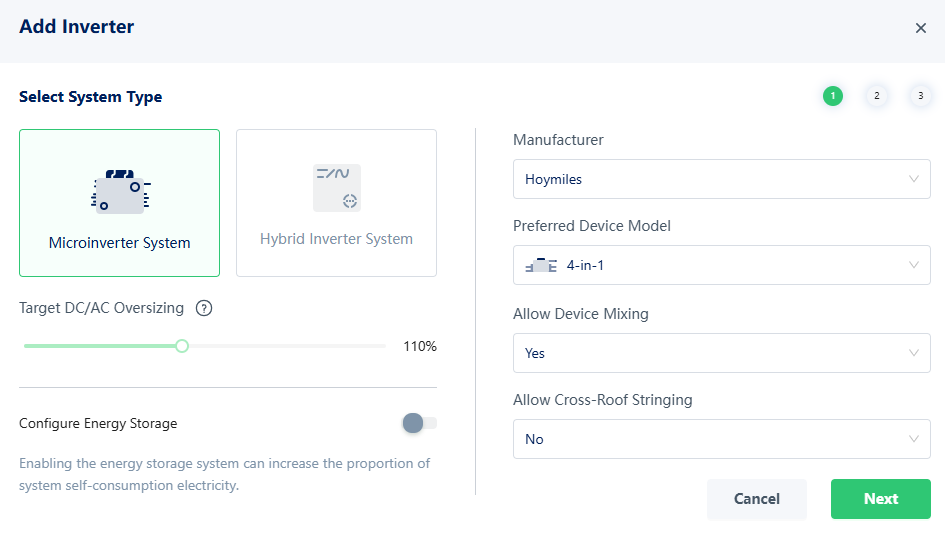Go to step 2 indicator

click(877, 96)
